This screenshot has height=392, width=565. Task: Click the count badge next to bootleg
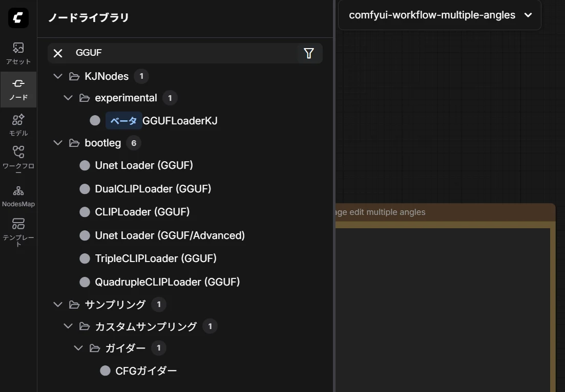[134, 143]
